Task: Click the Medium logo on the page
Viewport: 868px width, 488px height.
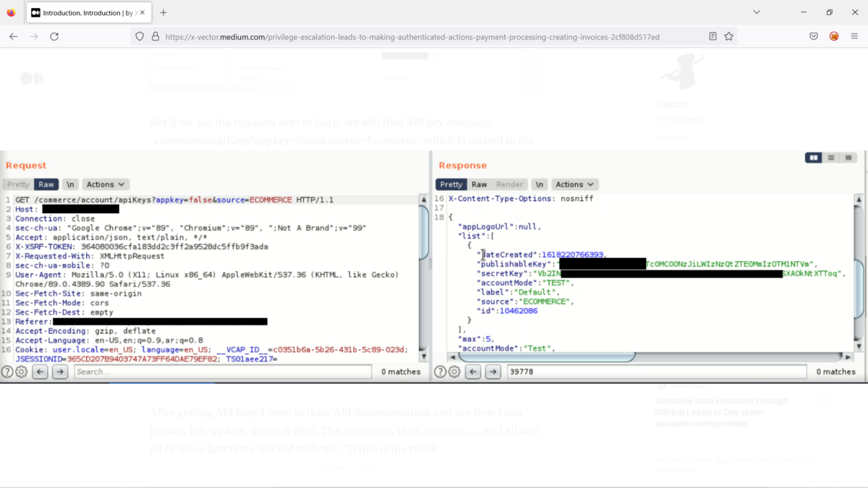Action: [31, 78]
